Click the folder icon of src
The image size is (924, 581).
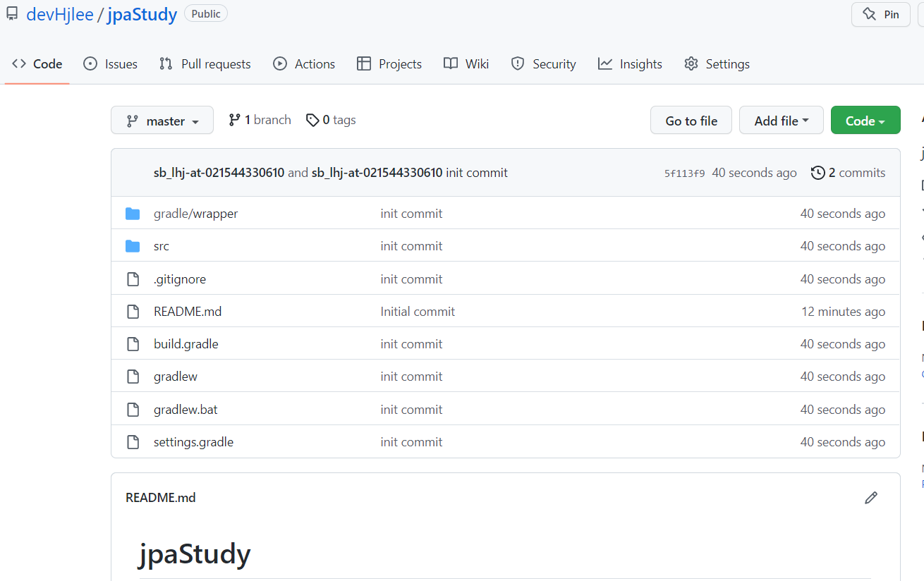tap(133, 246)
